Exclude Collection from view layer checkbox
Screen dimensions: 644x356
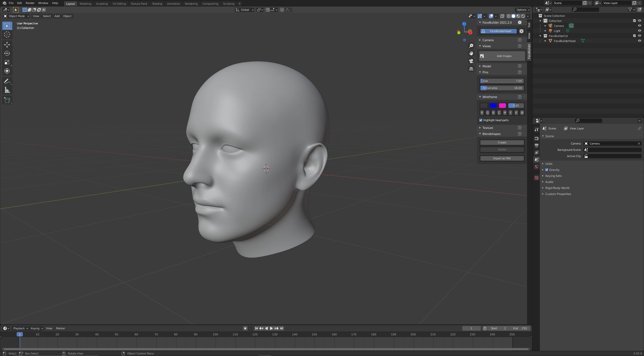[x=634, y=21]
